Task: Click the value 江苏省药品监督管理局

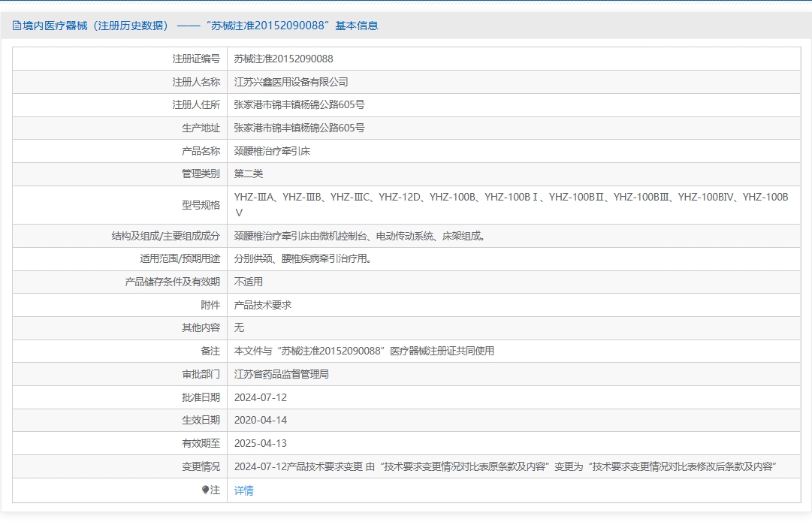Action: click(281, 374)
